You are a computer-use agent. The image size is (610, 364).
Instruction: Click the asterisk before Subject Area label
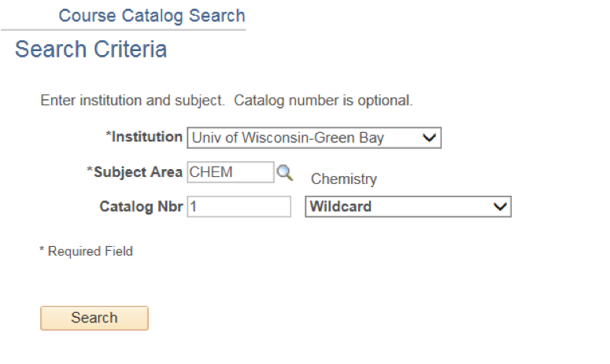point(90,170)
